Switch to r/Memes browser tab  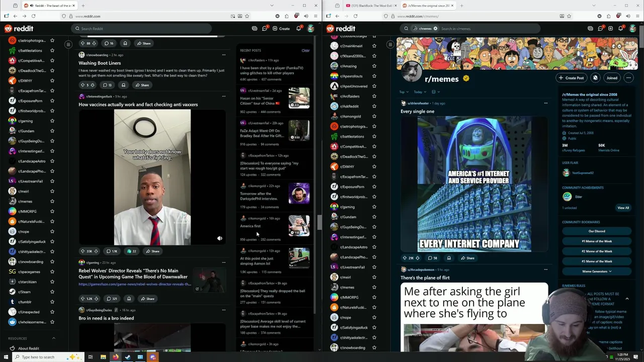pos(428,6)
